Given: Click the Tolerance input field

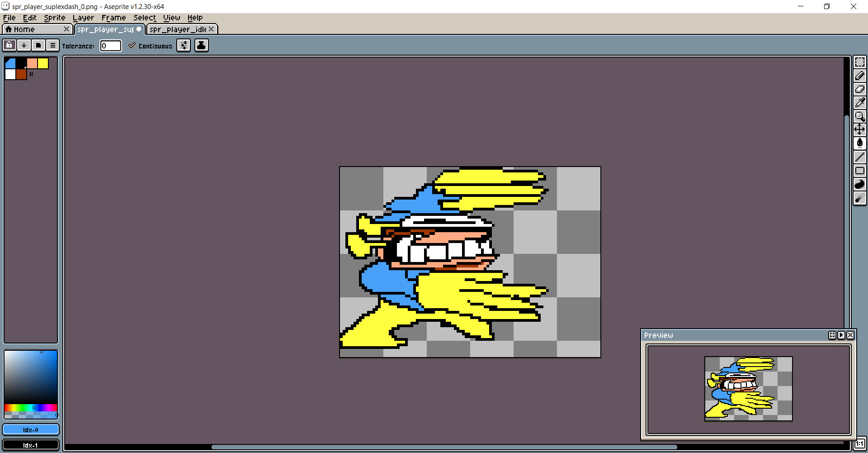Looking at the screenshot, I should [110, 46].
